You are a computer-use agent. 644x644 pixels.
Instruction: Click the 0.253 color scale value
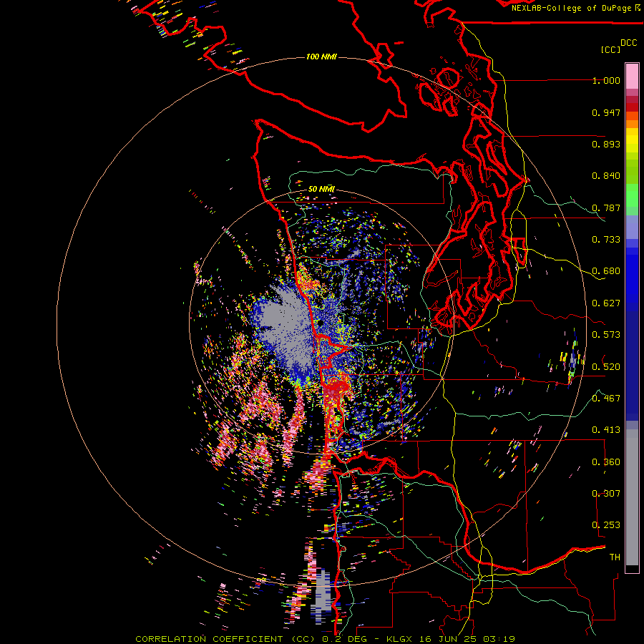[x=606, y=525]
